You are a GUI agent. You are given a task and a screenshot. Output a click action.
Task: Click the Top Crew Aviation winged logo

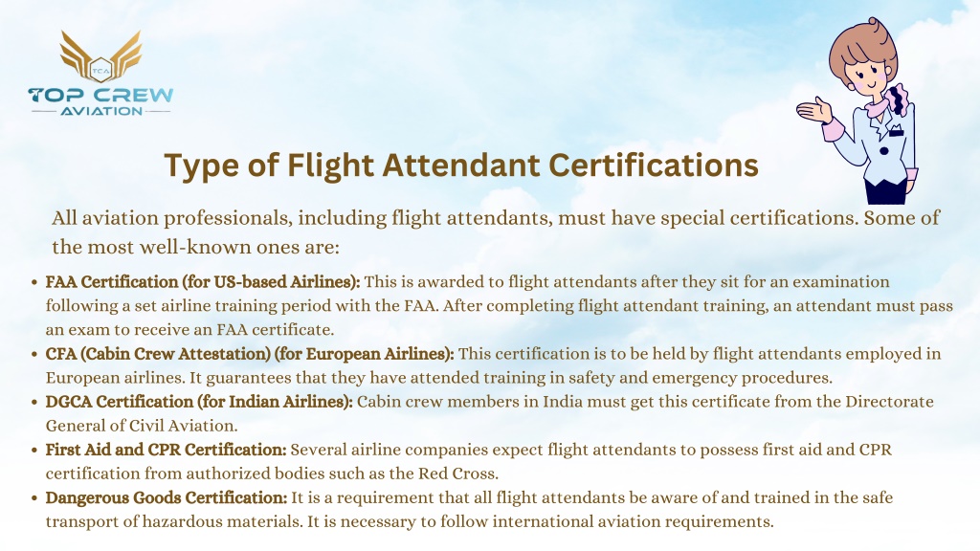coord(100,74)
